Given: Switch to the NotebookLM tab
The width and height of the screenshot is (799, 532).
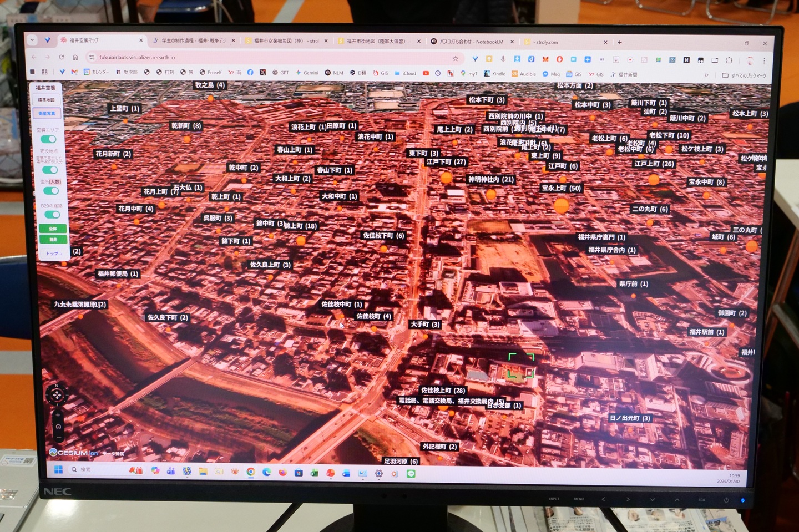Looking at the screenshot, I should (x=472, y=42).
